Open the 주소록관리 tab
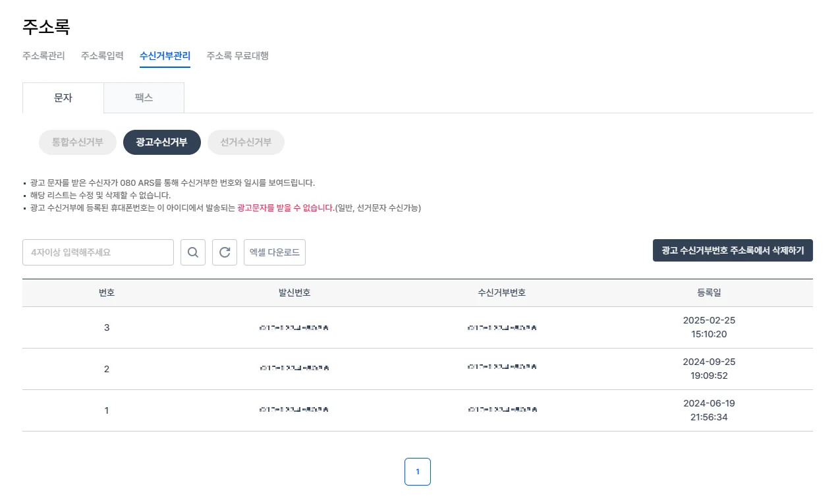The image size is (838, 504). [x=43, y=56]
